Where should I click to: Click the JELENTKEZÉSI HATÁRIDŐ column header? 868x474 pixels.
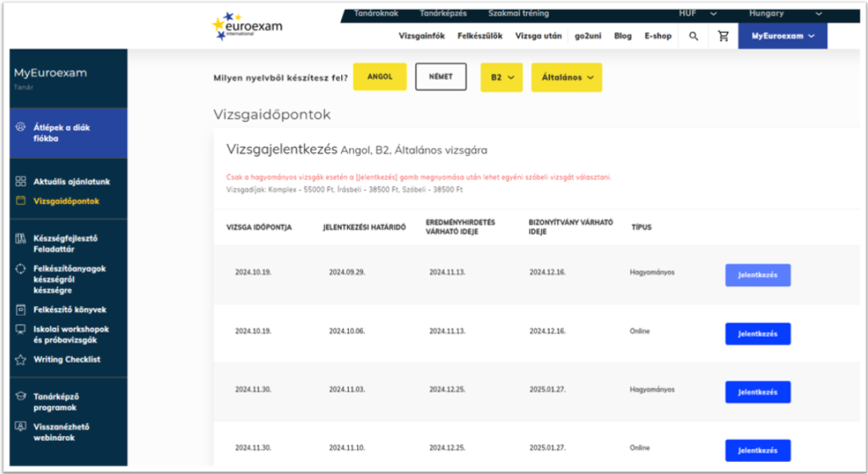[364, 227]
